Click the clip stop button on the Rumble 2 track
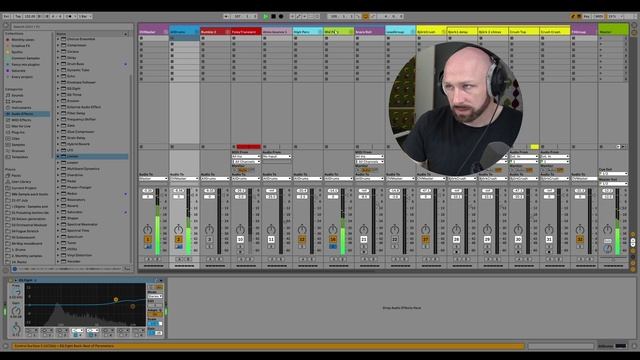This screenshot has width=640, height=360. (203, 147)
